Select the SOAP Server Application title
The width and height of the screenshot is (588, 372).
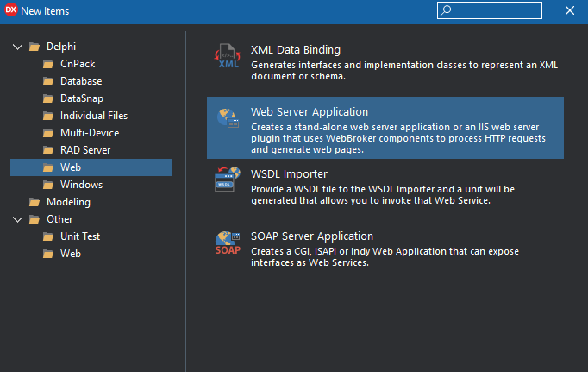tap(312, 236)
